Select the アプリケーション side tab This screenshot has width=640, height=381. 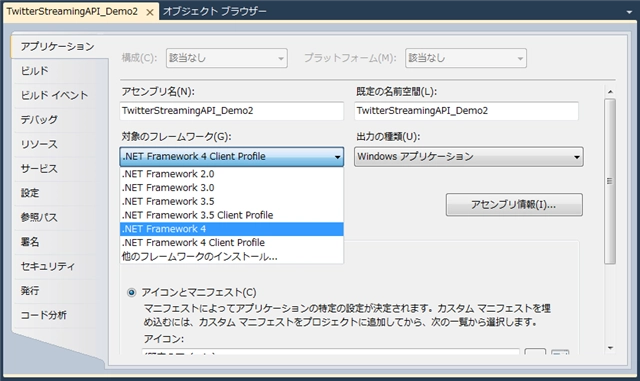(58, 47)
